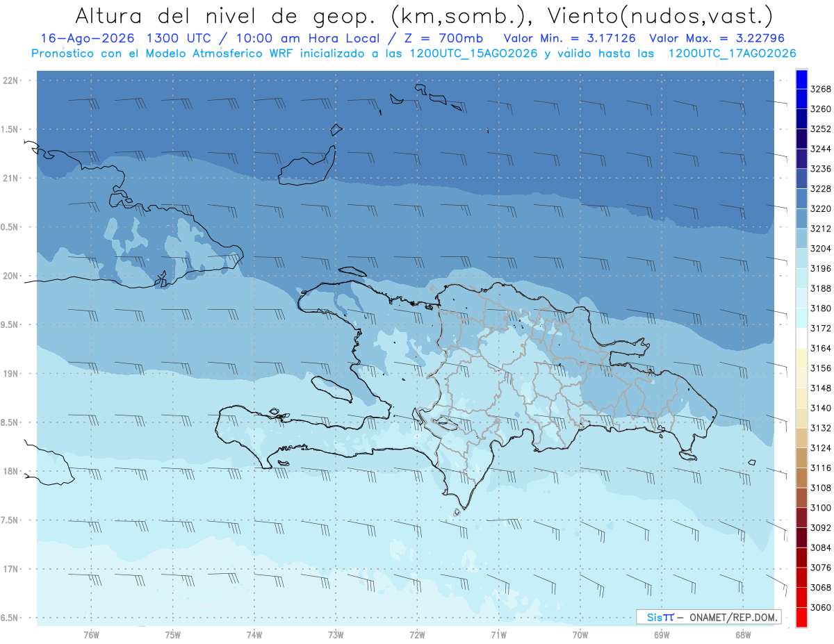The height and width of the screenshot is (644, 834).
Task: Click the 22N latitude label
Action: pyautogui.click(x=10, y=81)
